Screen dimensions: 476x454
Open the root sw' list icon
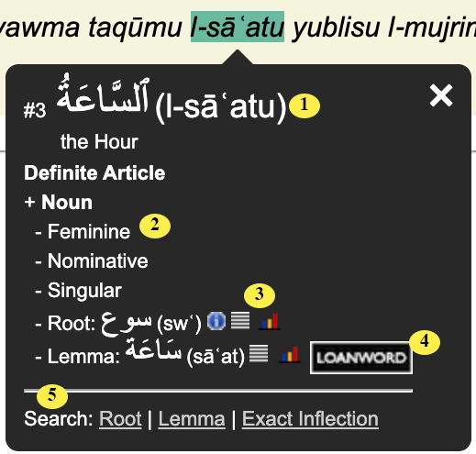pyautogui.click(x=240, y=320)
